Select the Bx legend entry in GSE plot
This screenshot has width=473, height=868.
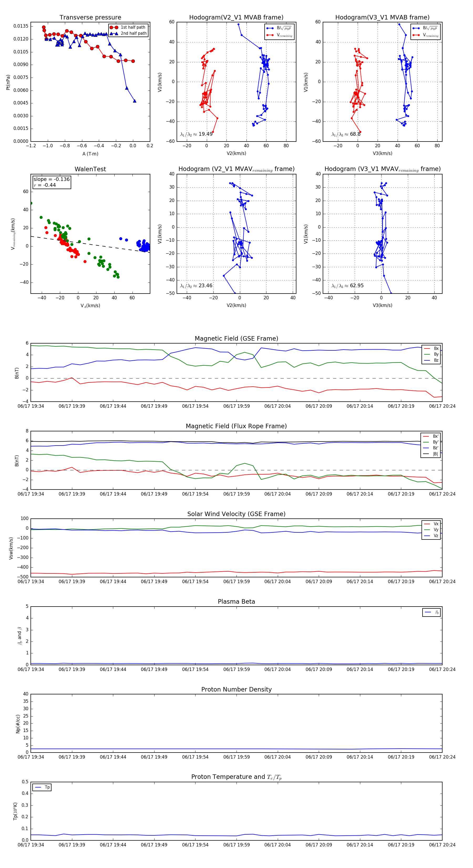click(431, 349)
